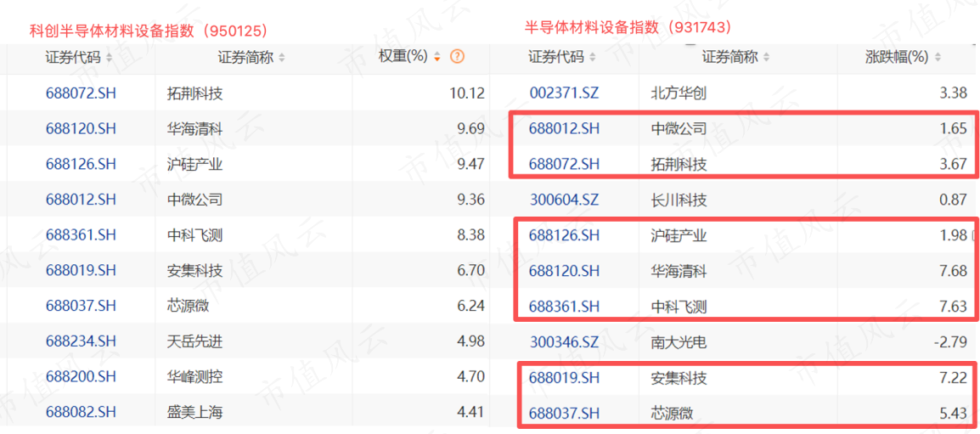Open code 688037.SH in the 涨跌幅 table

coord(565,413)
